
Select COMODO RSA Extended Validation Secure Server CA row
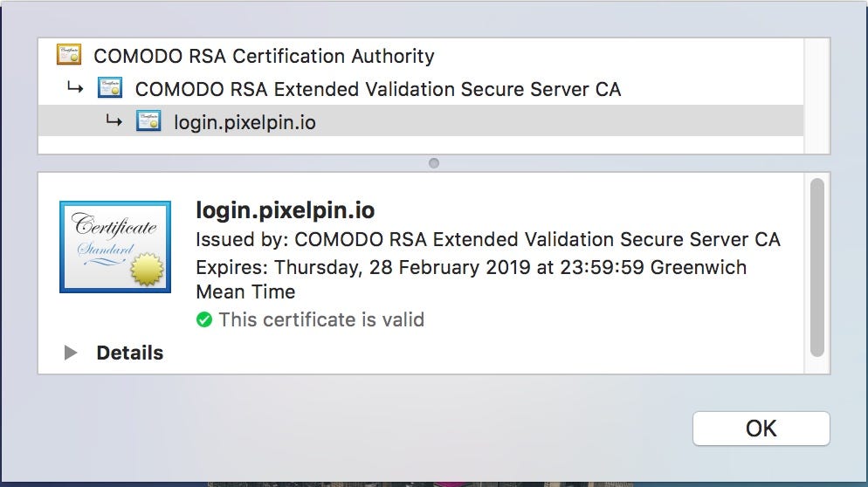(x=421, y=88)
